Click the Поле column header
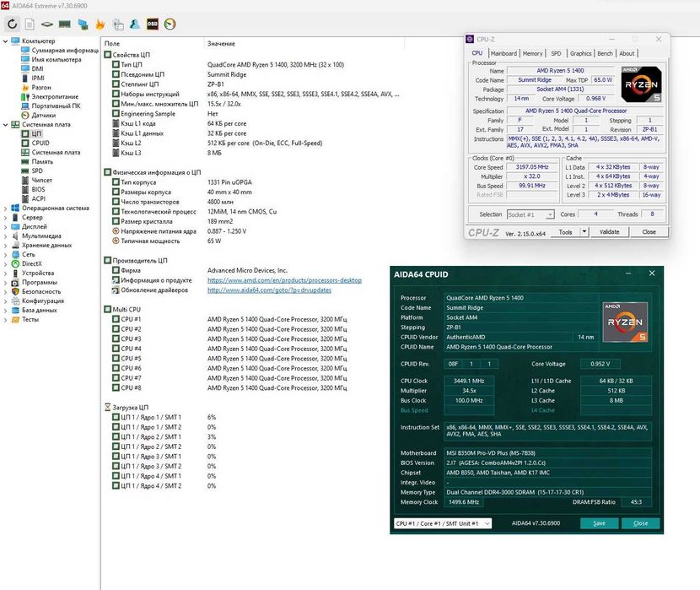 coord(112,43)
